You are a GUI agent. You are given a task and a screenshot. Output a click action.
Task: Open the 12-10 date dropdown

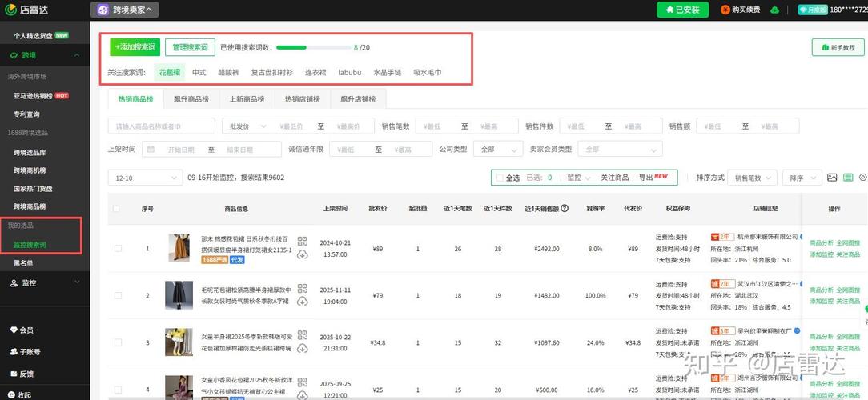144,178
